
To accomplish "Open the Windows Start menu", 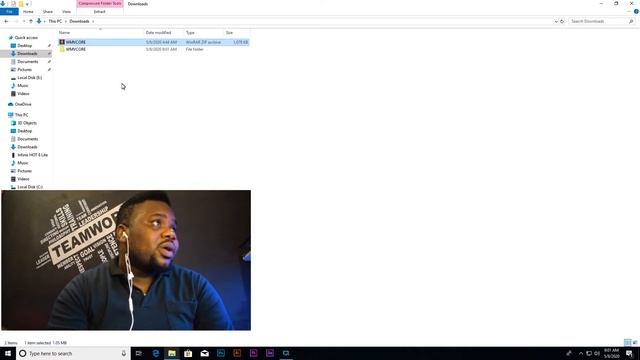I will point(8,353).
